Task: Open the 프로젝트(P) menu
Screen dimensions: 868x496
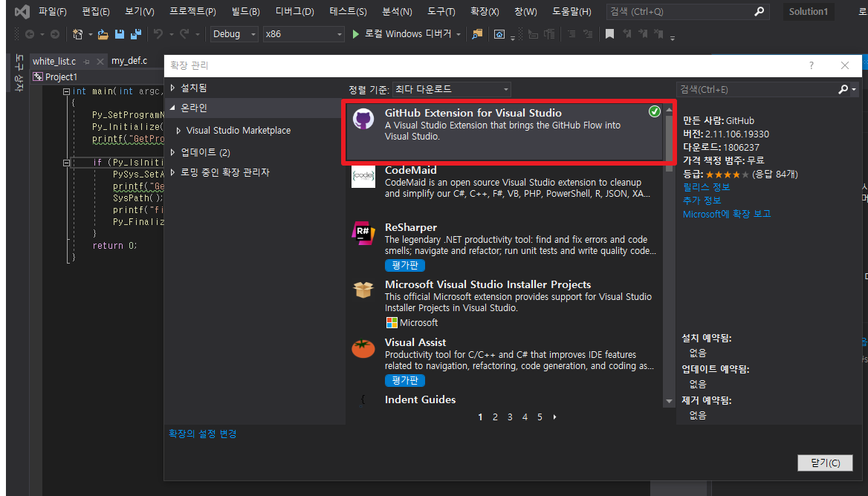Action: (x=192, y=11)
